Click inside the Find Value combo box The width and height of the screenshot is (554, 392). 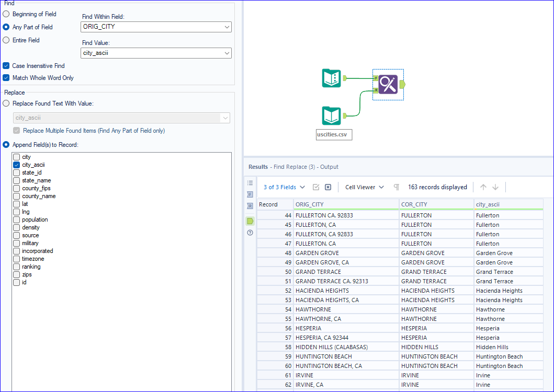click(152, 53)
